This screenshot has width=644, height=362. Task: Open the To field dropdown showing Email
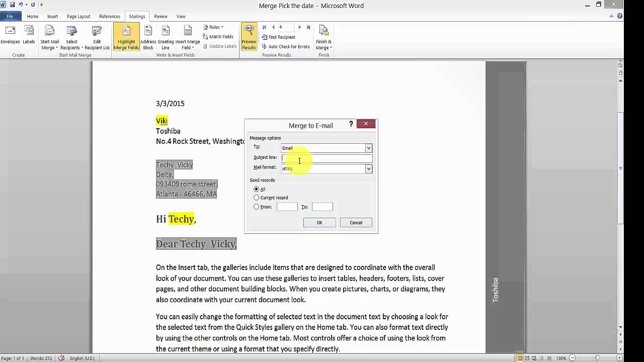click(x=368, y=148)
